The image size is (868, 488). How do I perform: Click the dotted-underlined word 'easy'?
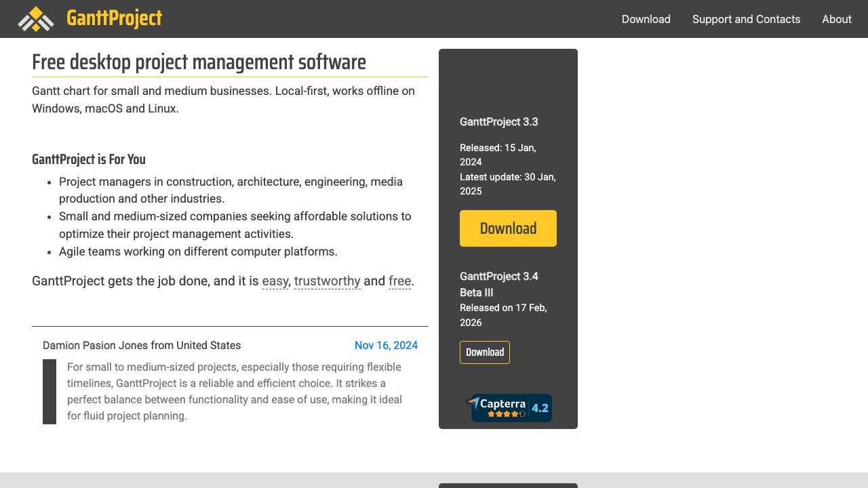coord(275,281)
